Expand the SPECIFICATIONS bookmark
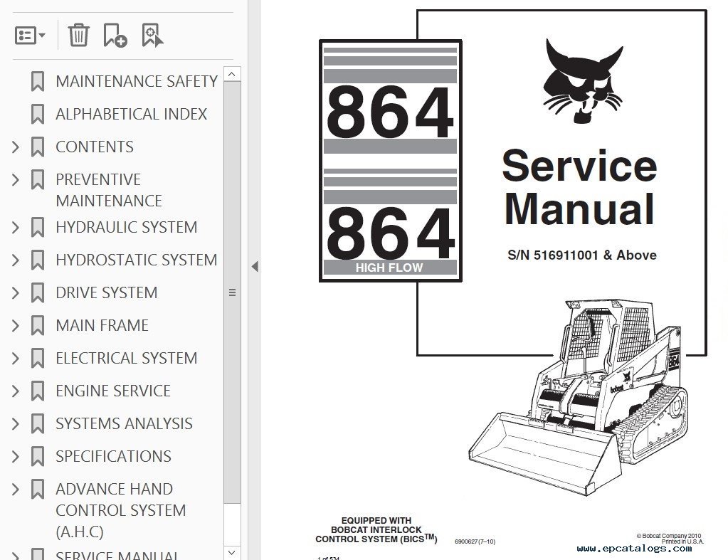 [x=16, y=456]
